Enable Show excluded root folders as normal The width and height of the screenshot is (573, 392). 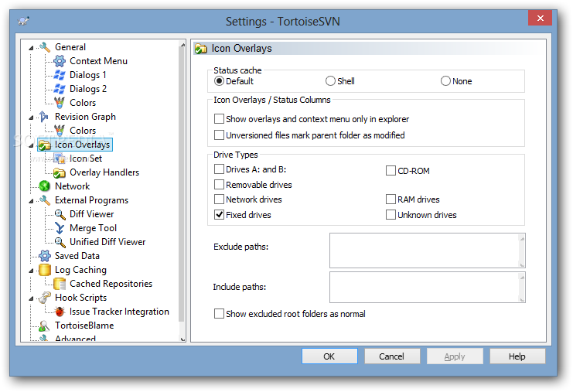coord(219,314)
